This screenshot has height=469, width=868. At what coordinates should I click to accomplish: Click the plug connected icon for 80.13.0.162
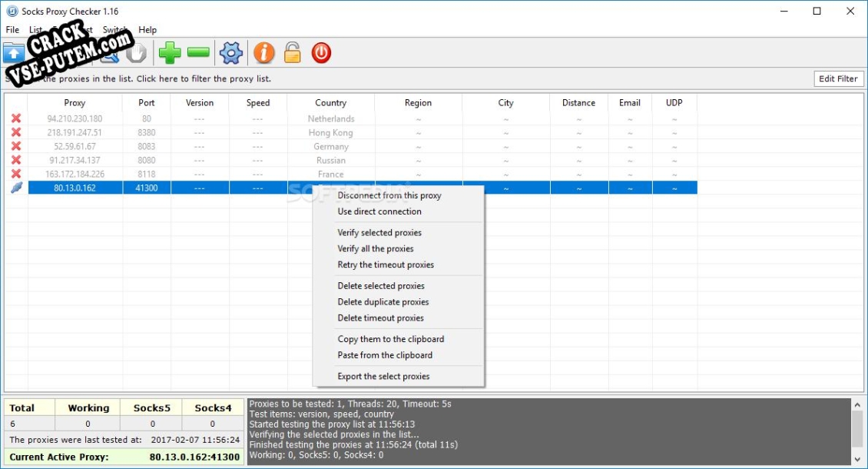coord(16,188)
